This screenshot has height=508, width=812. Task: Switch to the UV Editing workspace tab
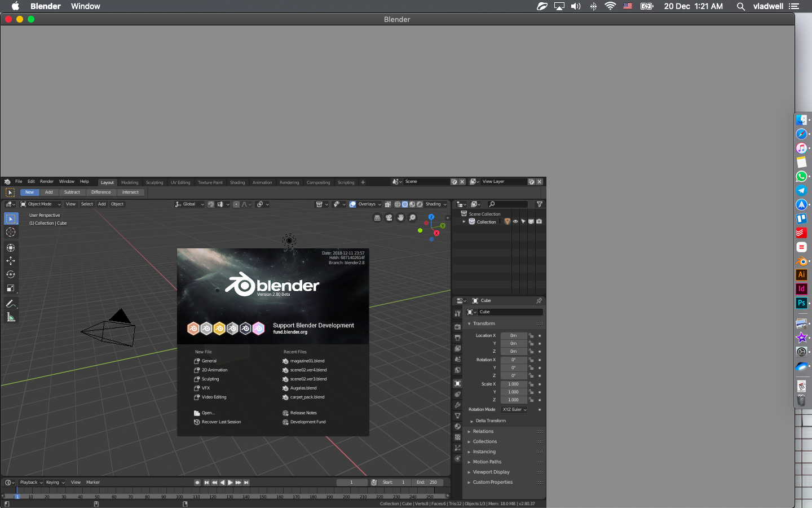point(180,182)
